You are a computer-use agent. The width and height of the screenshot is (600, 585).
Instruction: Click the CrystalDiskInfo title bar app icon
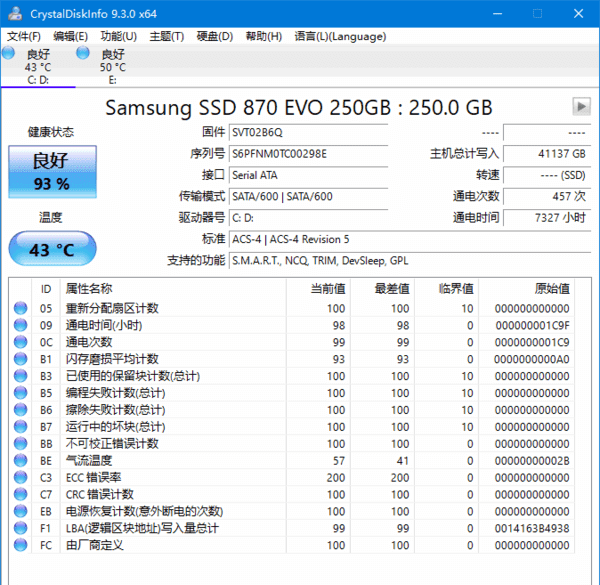pos(15,14)
